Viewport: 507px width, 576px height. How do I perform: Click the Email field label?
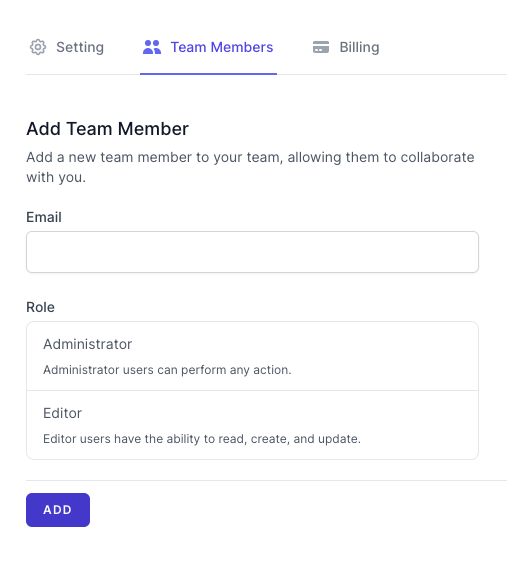pos(44,217)
